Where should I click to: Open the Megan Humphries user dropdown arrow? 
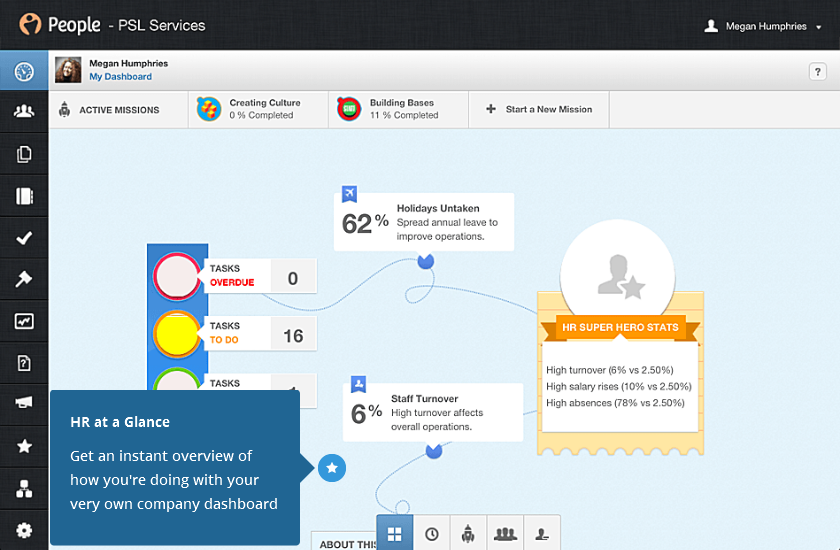click(819, 27)
